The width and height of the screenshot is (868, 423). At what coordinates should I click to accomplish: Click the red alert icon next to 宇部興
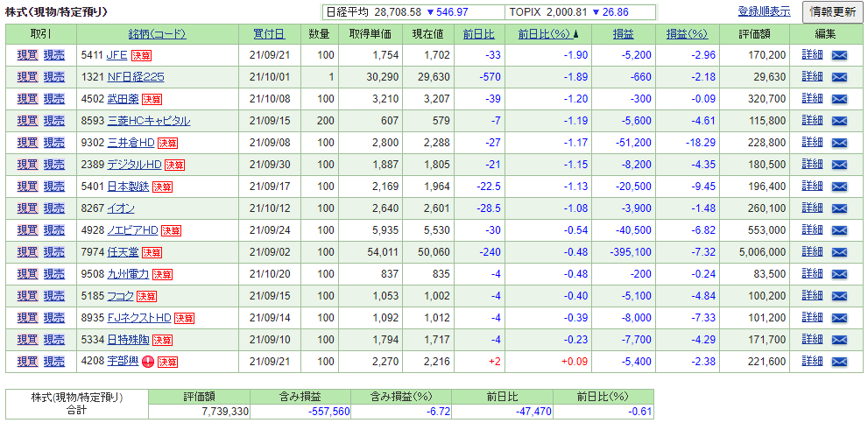tap(148, 362)
